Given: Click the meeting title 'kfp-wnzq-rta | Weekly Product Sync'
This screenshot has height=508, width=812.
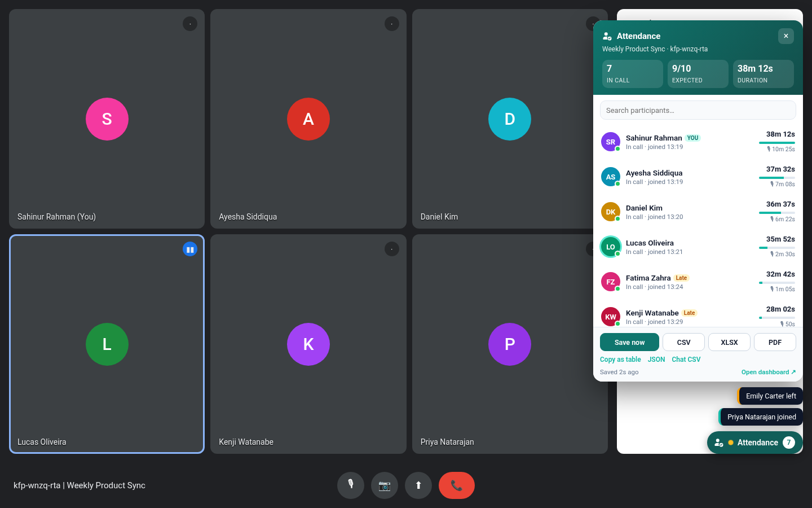Looking at the screenshot, I should click(x=80, y=485).
